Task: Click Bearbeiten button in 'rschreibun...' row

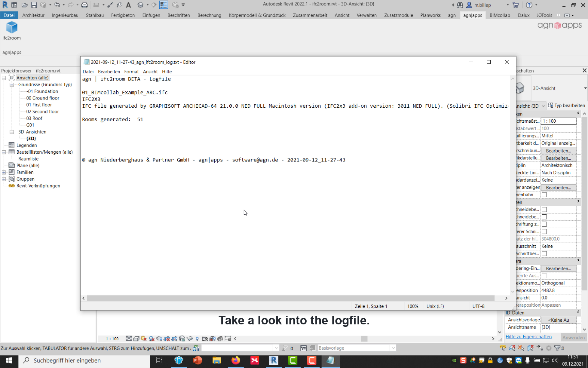Action: (558, 151)
